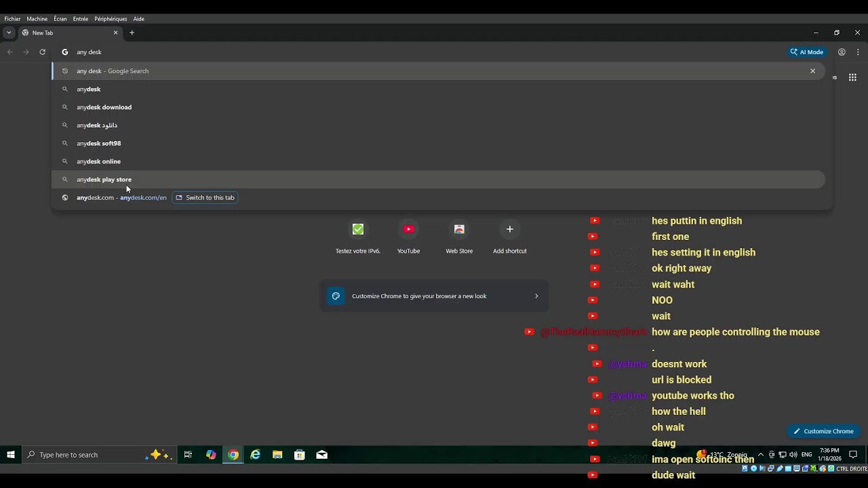Expand the hidden system tray icons chevron
This screenshot has height=488, width=868.
click(x=761, y=455)
